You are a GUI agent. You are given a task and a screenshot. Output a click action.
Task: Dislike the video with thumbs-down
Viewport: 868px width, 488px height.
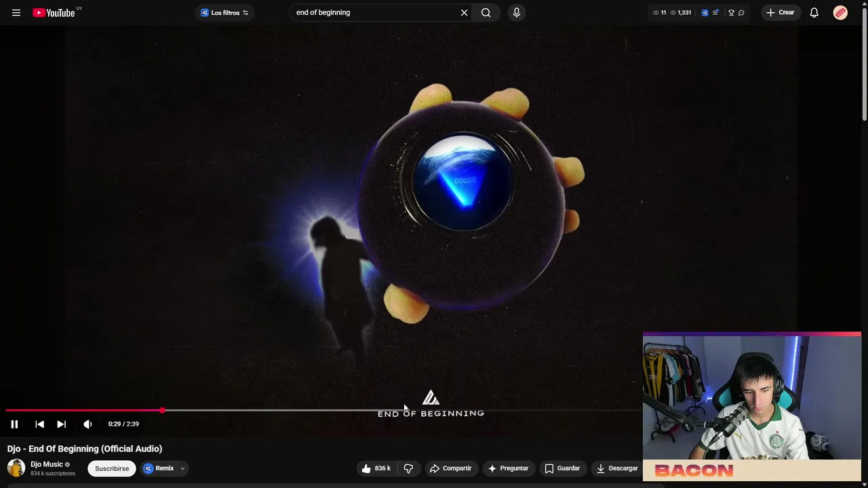tap(408, 468)
